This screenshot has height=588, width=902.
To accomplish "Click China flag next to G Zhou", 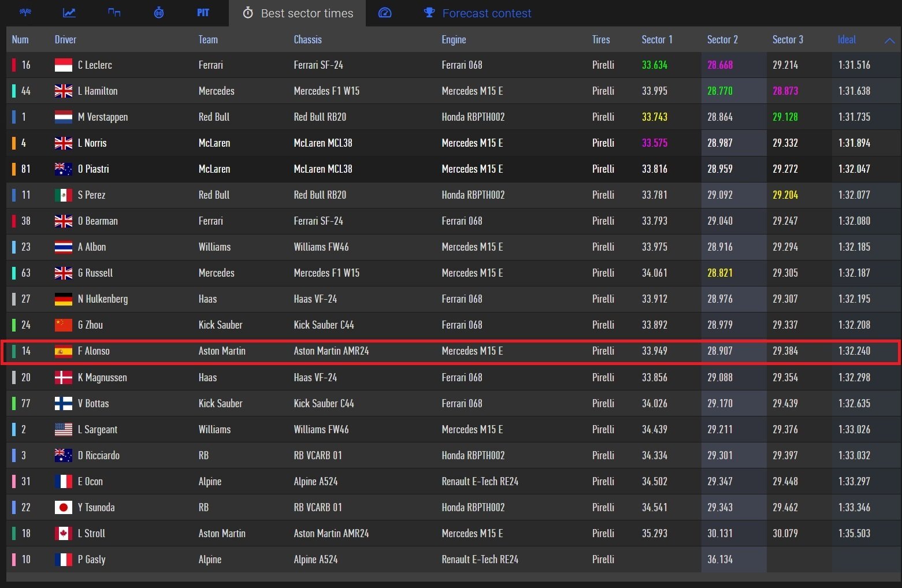I will (x=64, y=325).
